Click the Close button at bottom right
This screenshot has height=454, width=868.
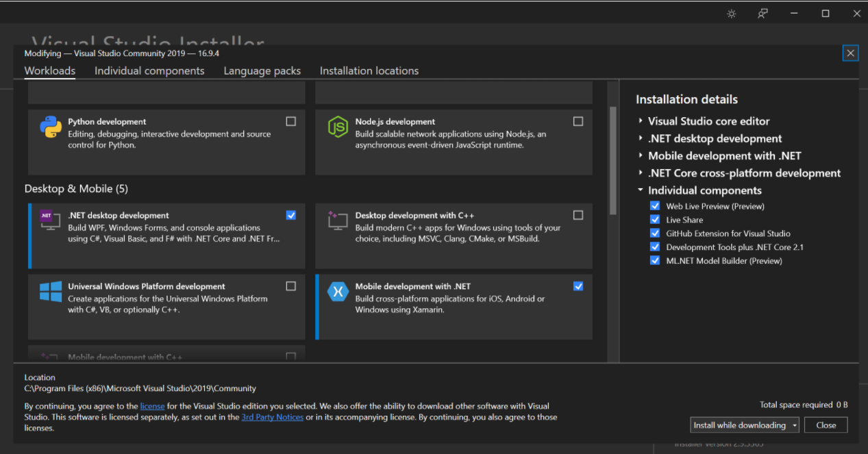click(826, 425)
